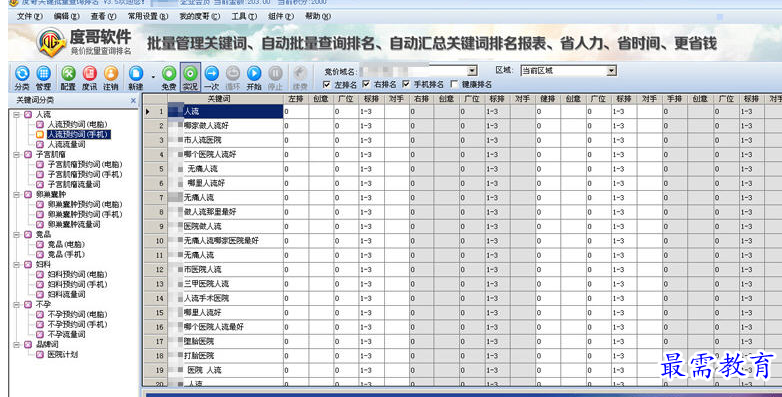The width and height of the screenshot is (782, 397).
Task: Collapse the 子宫肌瘤 tree node
Action: pyautogui.click(x=16, y=154)
